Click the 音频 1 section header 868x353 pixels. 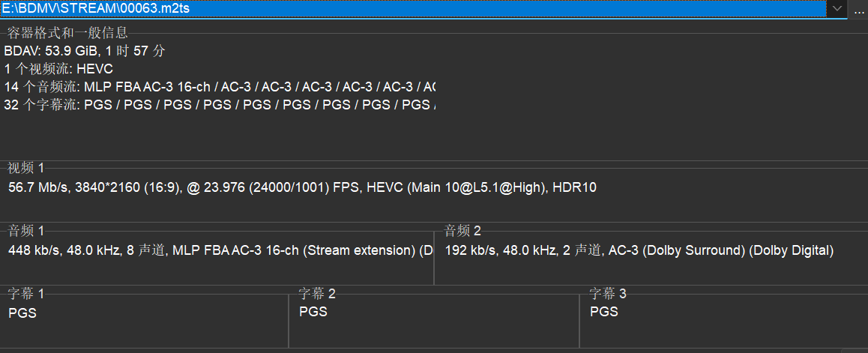[x=25, y=230]
